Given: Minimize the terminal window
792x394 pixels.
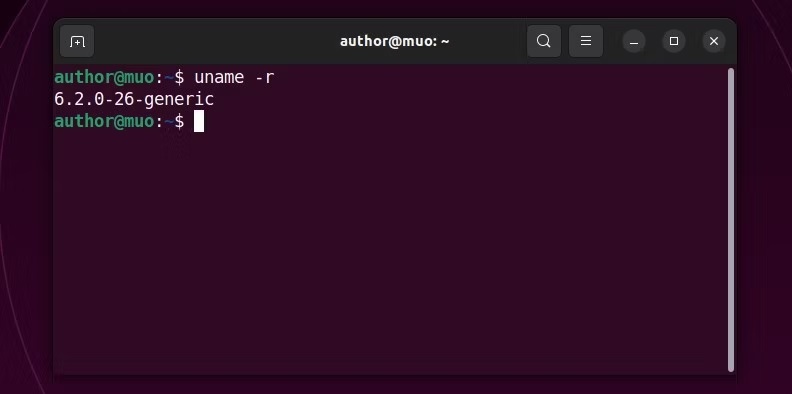Looking at the screenshot, I should click(634, 41).
